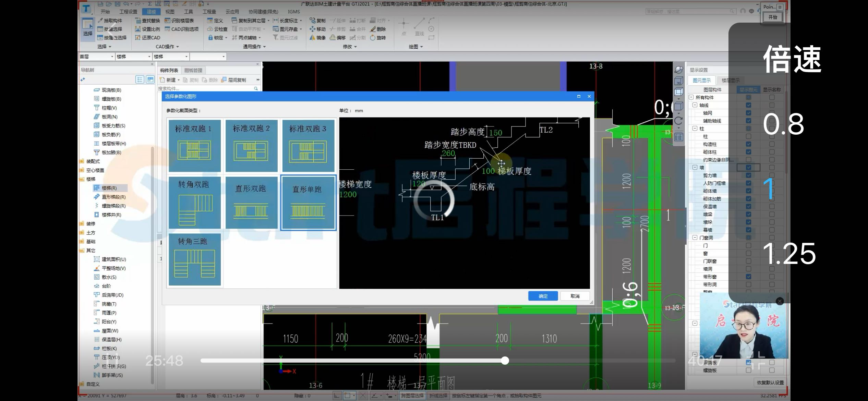Click 还原CAD restore tool
Viewport: 868px width, 401px height.
pos(147,38)
